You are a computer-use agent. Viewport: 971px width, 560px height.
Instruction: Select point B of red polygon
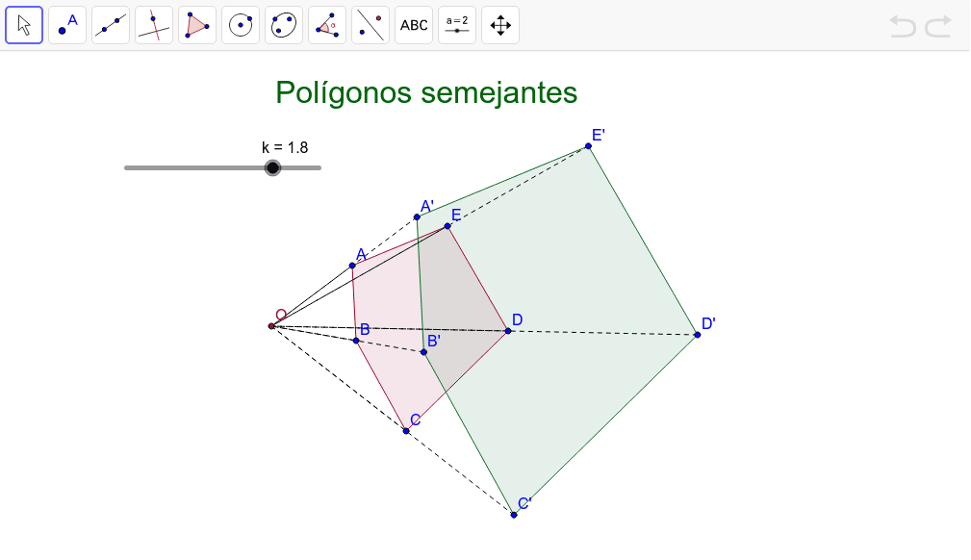(356, 341)
